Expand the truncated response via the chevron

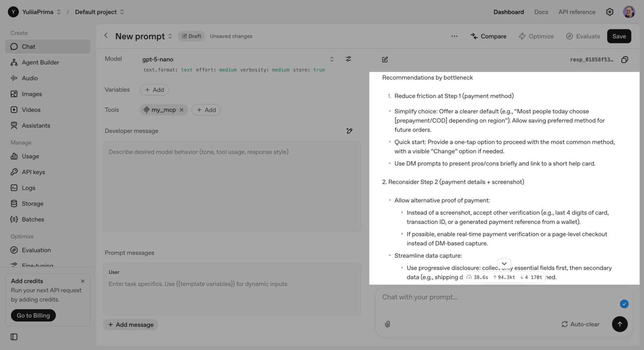point(504,264)
